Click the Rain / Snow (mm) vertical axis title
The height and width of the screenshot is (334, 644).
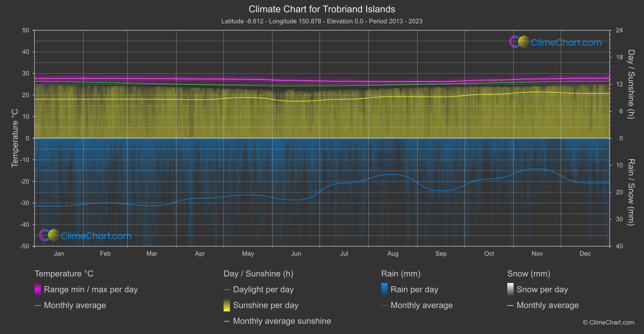[631, 192]
